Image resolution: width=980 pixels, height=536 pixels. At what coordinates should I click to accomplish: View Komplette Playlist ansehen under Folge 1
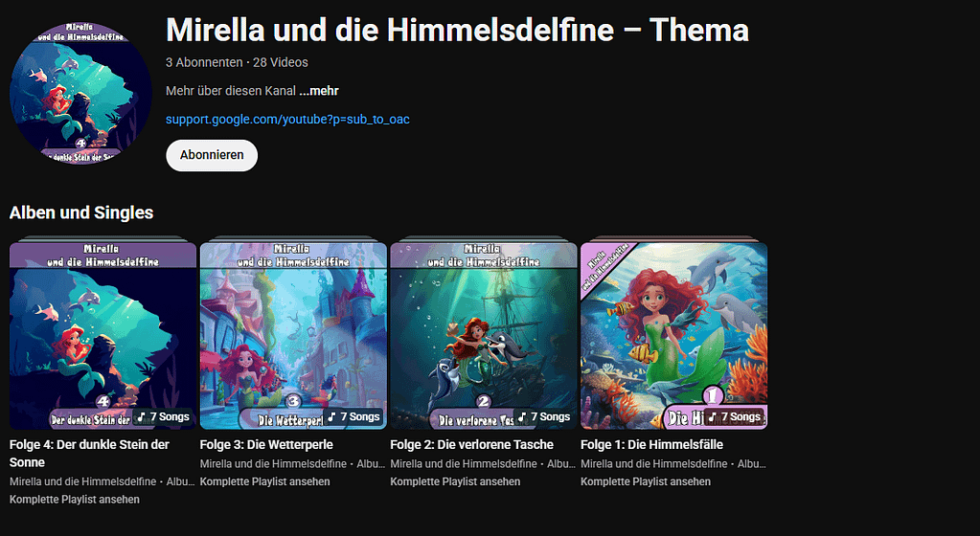click(x=646, y=481)
